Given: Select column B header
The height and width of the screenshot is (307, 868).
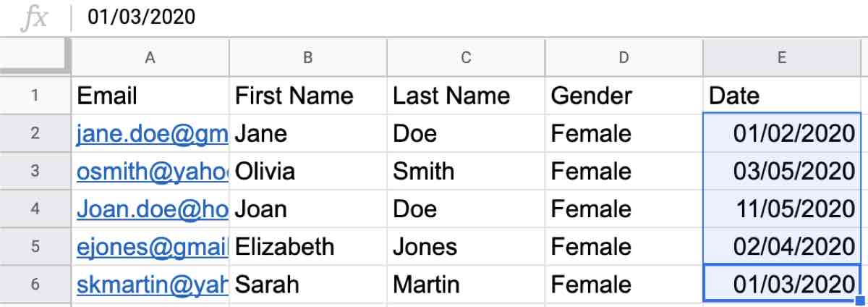Looking at the screenshot, I should click(x=307, y=58).
